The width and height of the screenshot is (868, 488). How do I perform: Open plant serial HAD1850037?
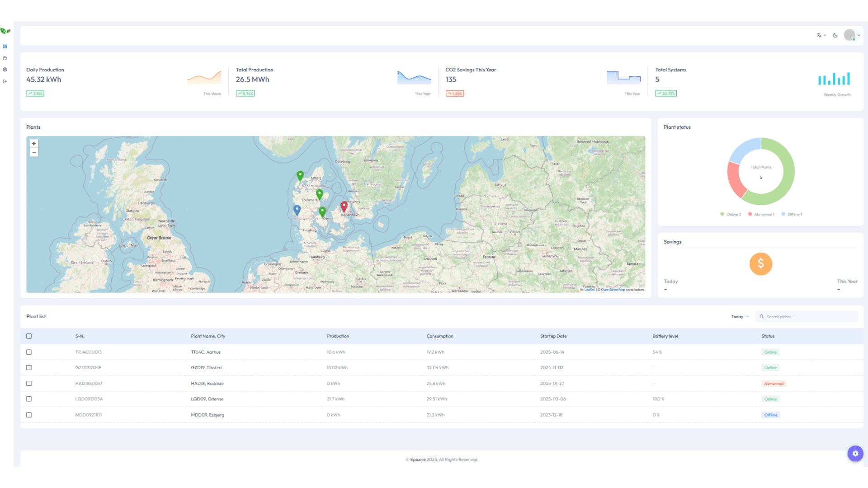coord(89,384)
